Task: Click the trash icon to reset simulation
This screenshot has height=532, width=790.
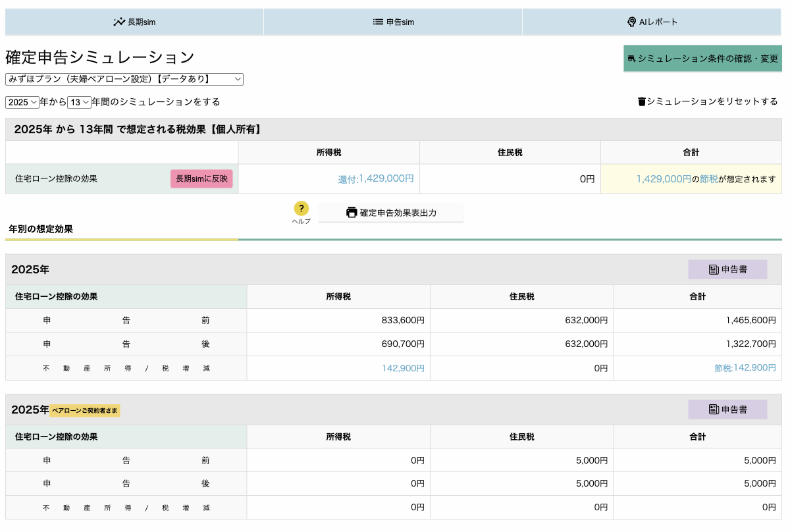Action: coord(642,101)
